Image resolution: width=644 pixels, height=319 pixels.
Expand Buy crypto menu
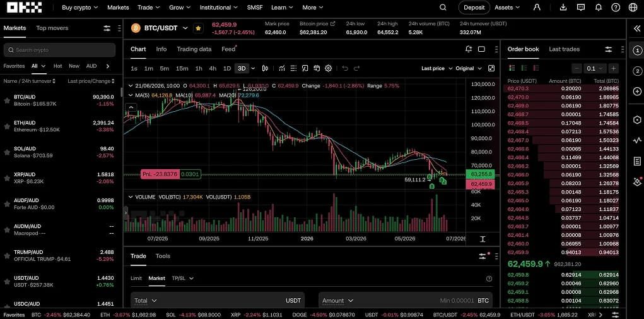tap(79, 8)
